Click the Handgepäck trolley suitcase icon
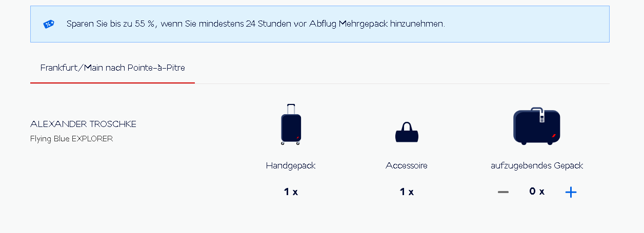 [x=291, y=124]
